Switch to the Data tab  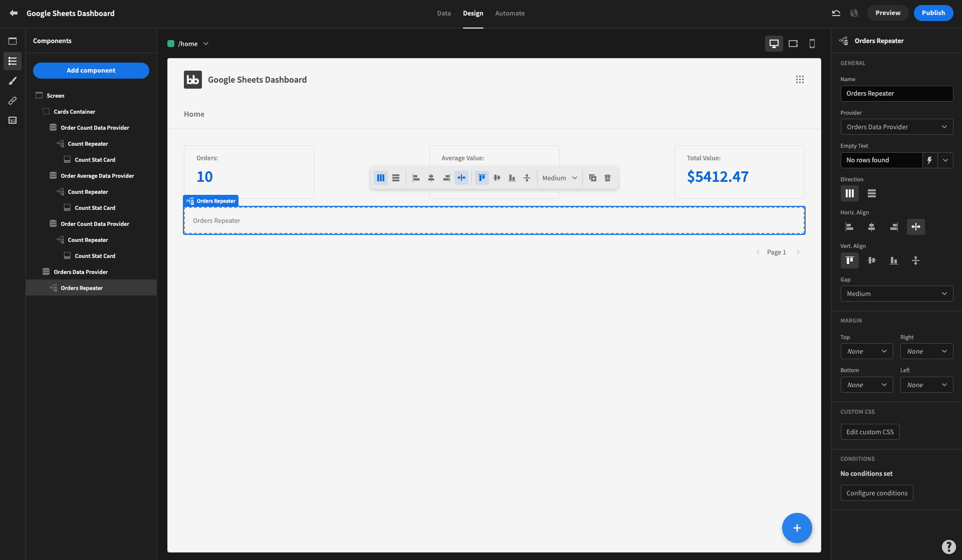(x=444, y=13)
